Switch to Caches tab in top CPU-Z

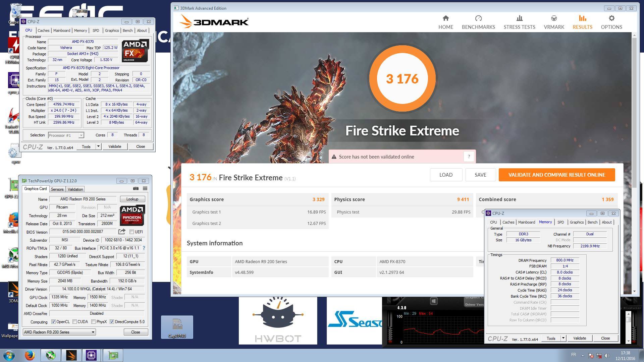coord(43,31)
